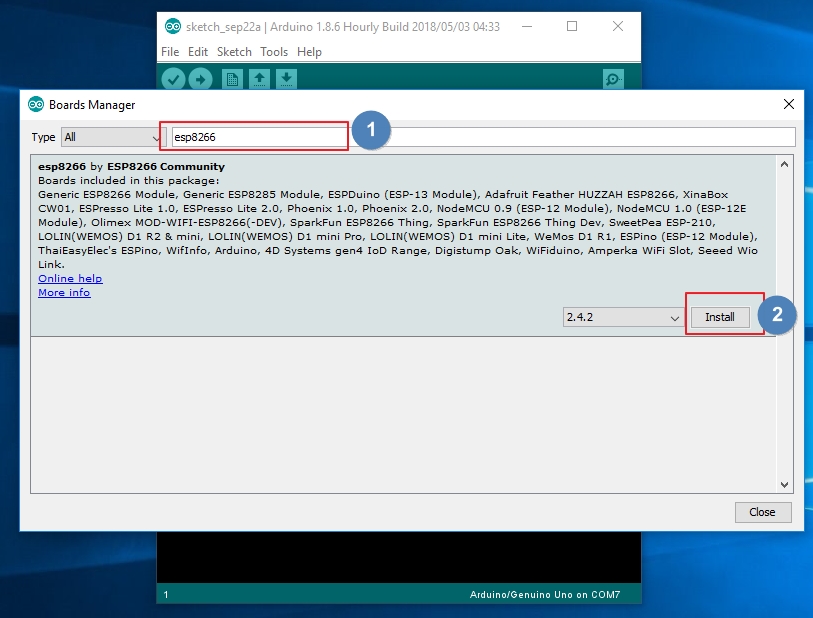Open the Edit menu in Arduino window
This screenshot has width=813, height=618.
point(198,52)
